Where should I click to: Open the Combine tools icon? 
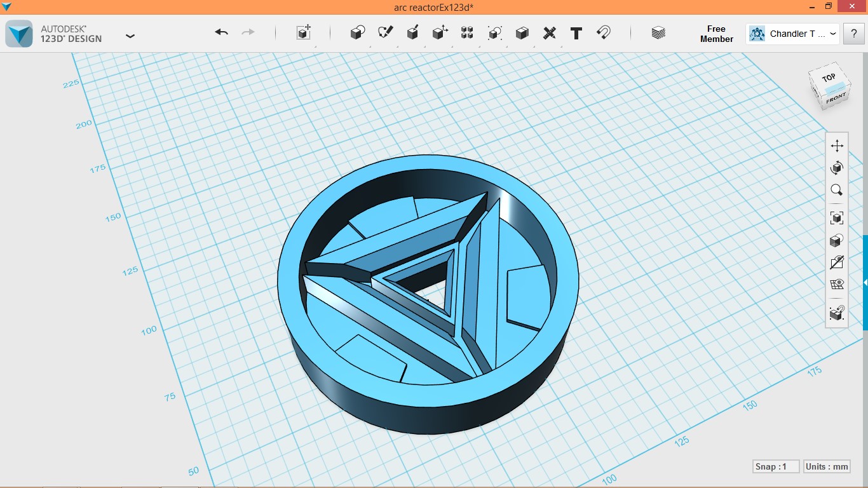(522, 33)
